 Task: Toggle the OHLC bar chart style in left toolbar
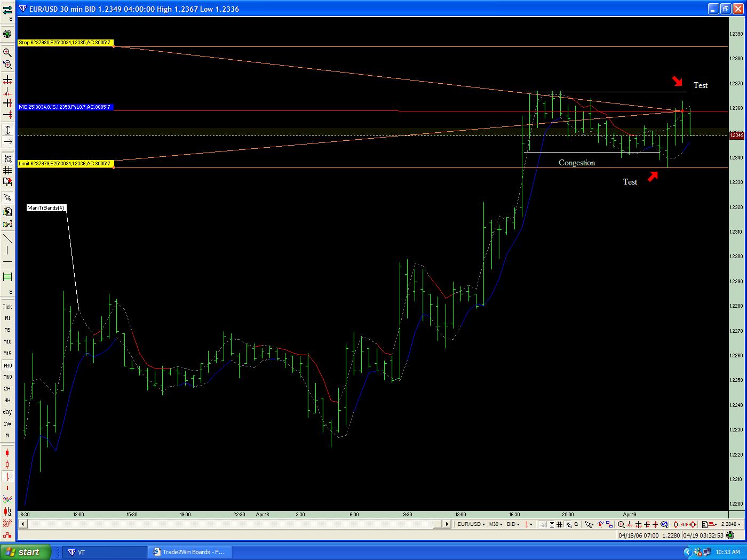coord(7,476)
